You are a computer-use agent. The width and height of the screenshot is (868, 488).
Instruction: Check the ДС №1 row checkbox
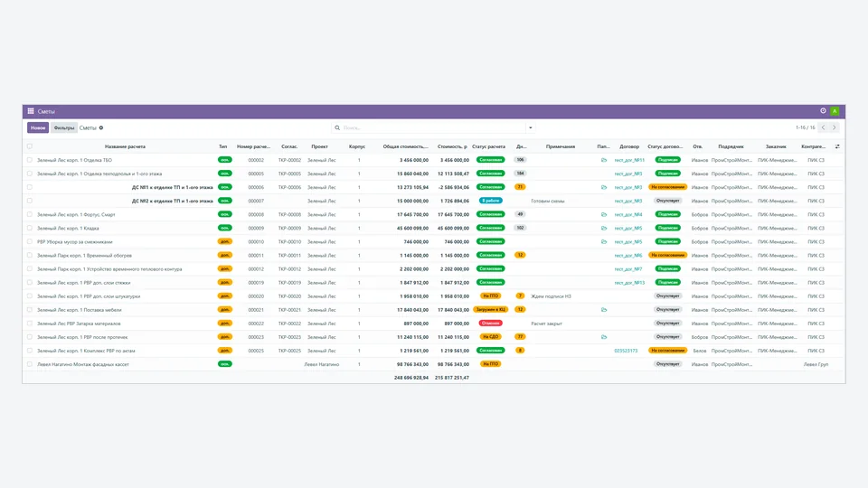(30, 187)
